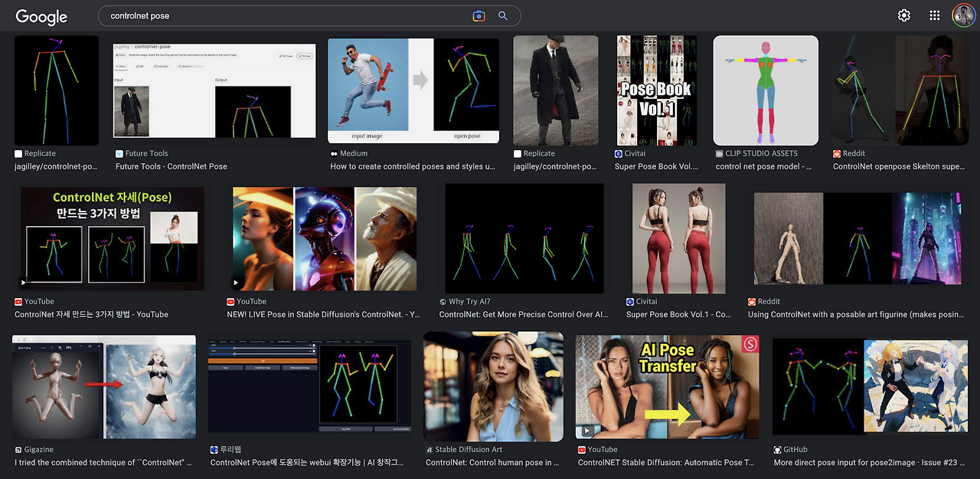Open 'Super Pose Book Vol.1 - Co...' link
The image size is (980, 479).
pos(678,314)
